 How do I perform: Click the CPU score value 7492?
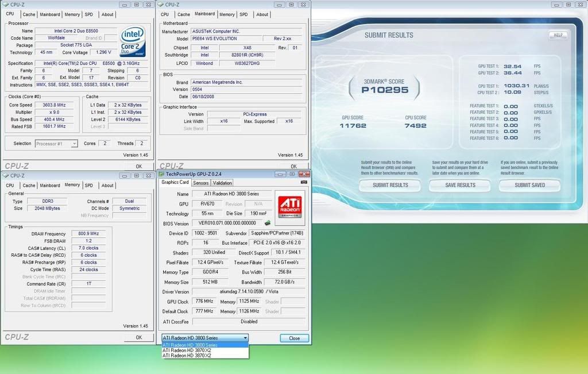click(x=416, y=126)
